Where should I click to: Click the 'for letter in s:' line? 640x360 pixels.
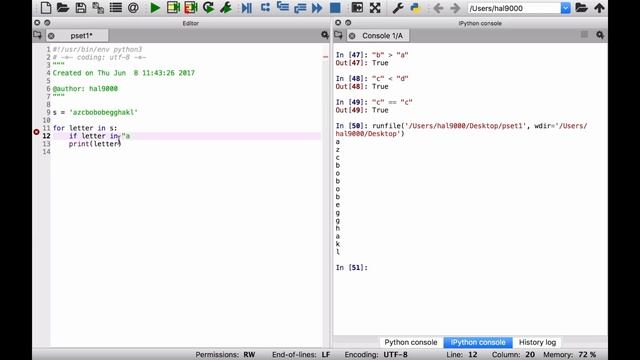tap(85, 128)
